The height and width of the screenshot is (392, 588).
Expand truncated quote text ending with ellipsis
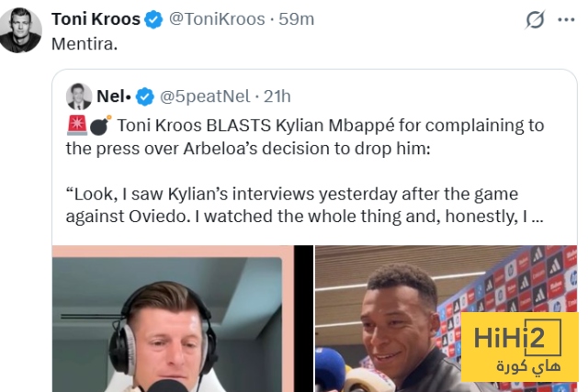[x=305, y=205]
